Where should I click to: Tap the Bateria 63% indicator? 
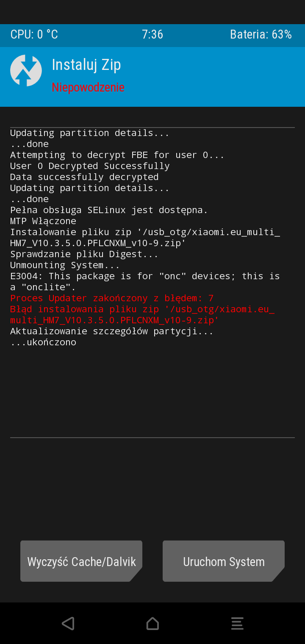(261, 35)
